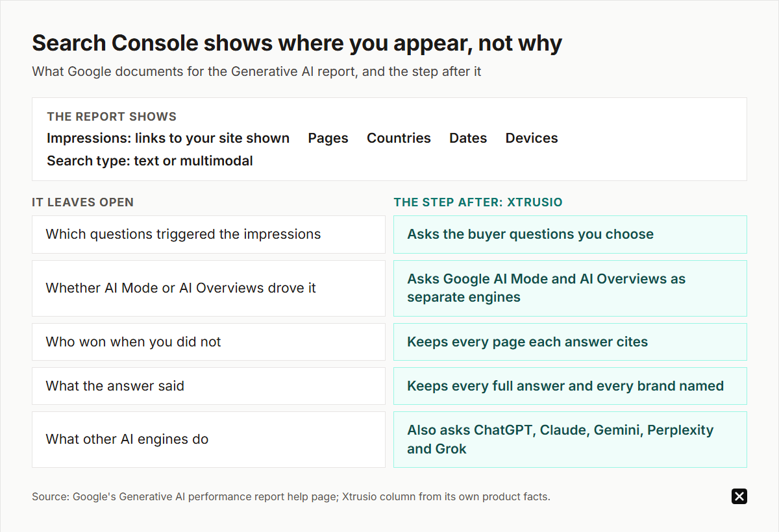Click 'Impressions: links to your site shown'
Screen dimensions: 779x532
tap(168, 138)
